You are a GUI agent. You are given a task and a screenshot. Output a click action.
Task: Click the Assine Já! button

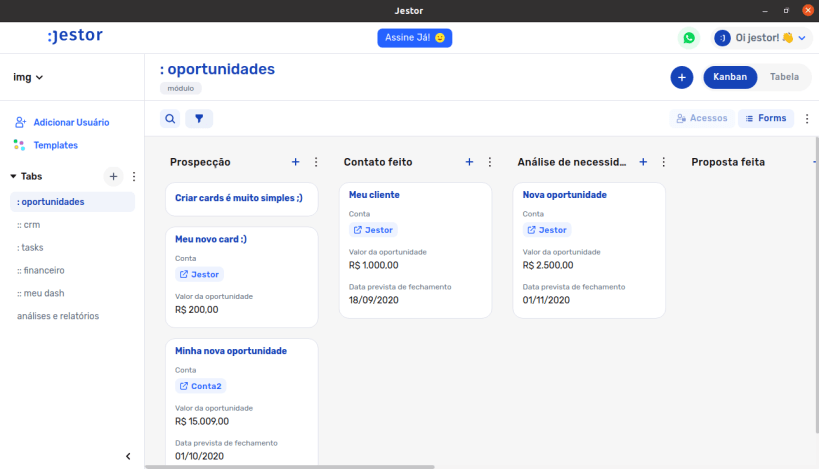tap(415, 38)
